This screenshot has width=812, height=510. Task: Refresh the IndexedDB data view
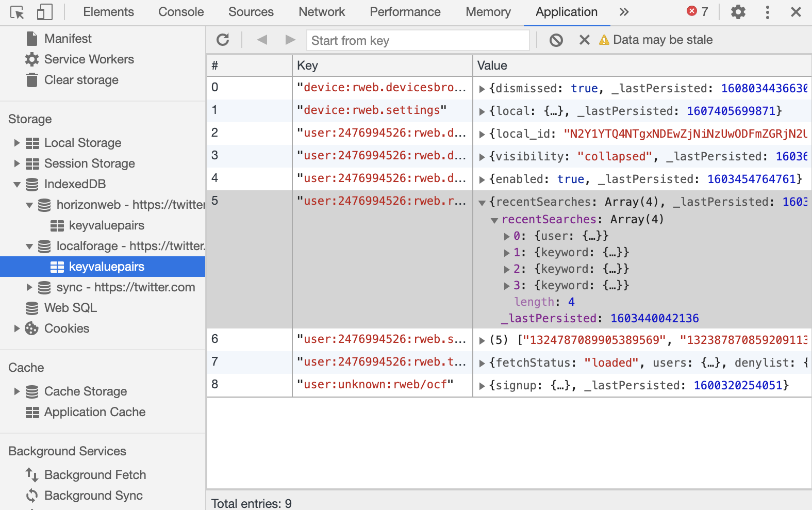click(223, 40)
